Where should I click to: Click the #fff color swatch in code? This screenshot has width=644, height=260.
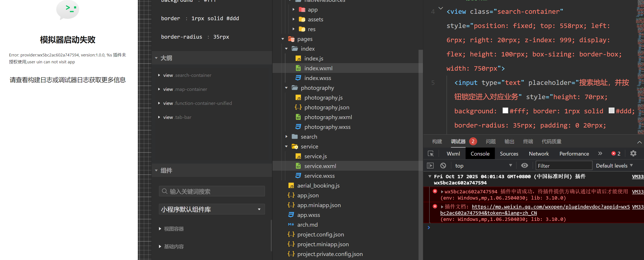click(505, 111)
